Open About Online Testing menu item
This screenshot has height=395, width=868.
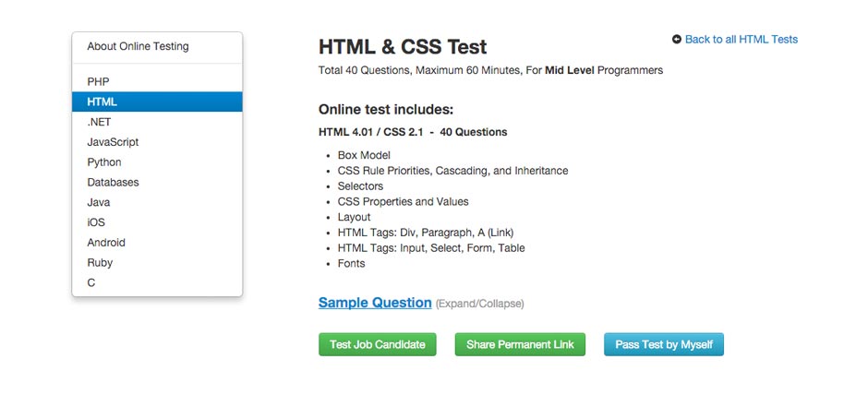coord(138,46)
